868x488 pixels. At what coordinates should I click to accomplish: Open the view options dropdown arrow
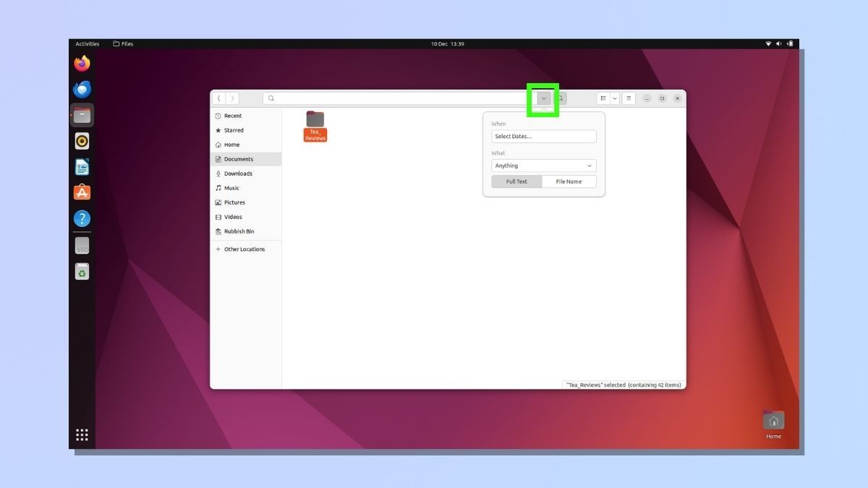(616, 98)
